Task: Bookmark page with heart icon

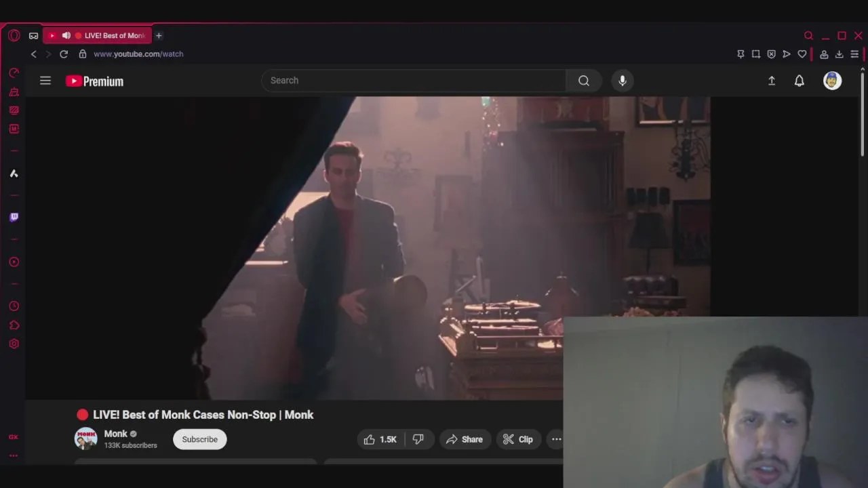Action: point(802,54)
